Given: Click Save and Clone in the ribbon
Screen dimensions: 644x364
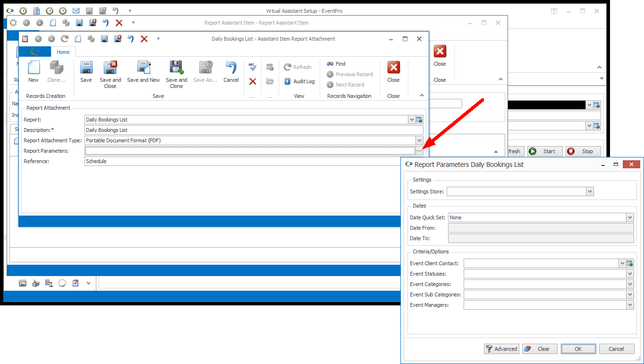Looking at the screenshot, I should click(177, 75).
